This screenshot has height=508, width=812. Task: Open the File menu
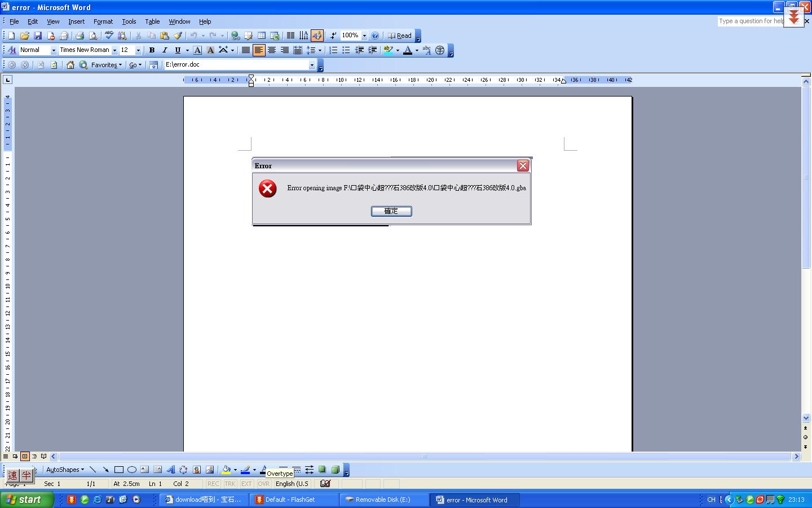(x=14, y=21)
